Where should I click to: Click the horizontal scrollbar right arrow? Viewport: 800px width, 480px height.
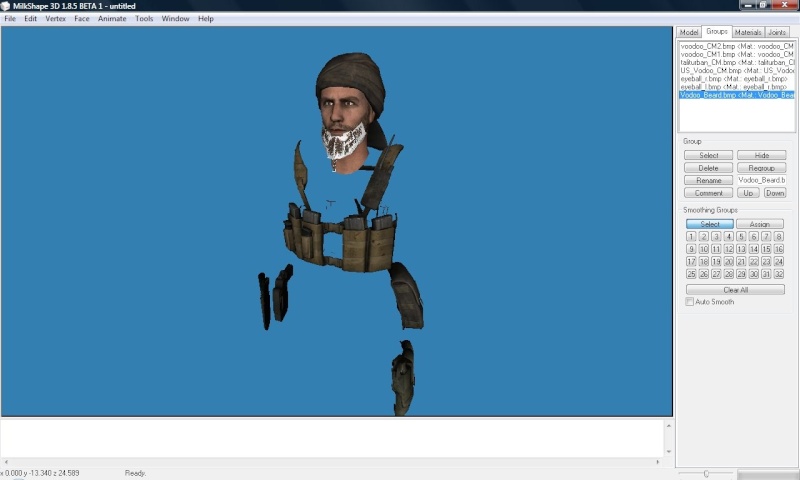click(658, 462)
